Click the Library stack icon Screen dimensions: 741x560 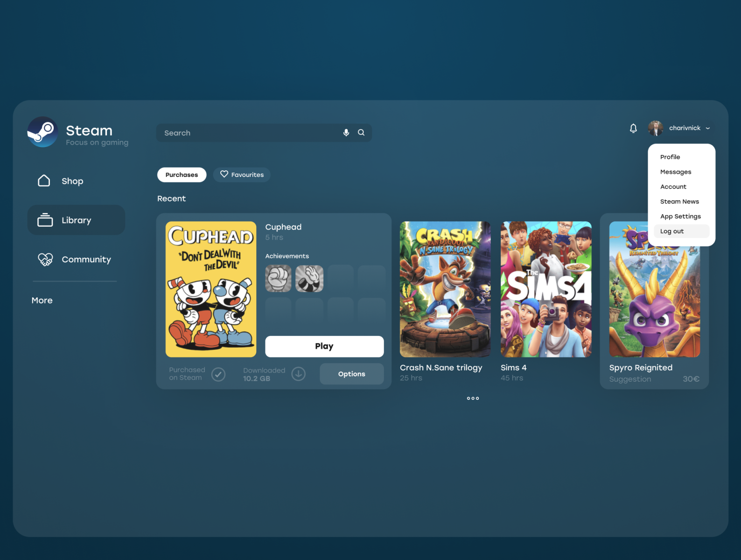click(x=45, y=220)
